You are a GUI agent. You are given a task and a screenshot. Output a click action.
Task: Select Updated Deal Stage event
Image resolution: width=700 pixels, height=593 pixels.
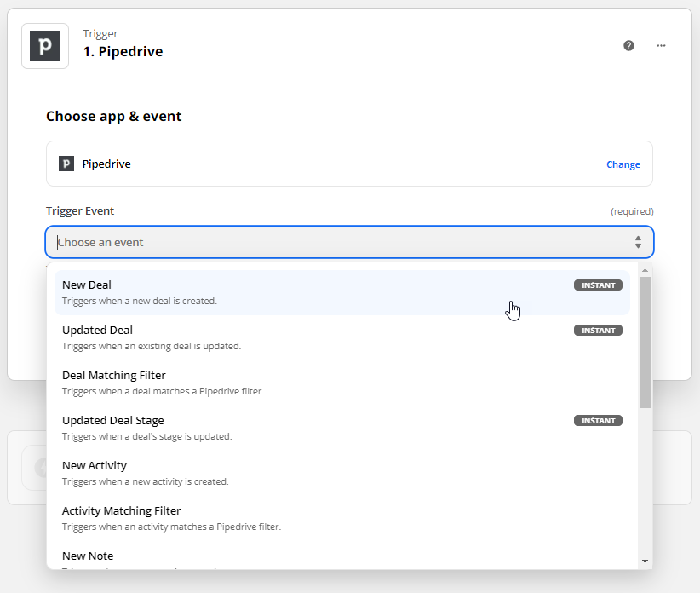(255, 428)
